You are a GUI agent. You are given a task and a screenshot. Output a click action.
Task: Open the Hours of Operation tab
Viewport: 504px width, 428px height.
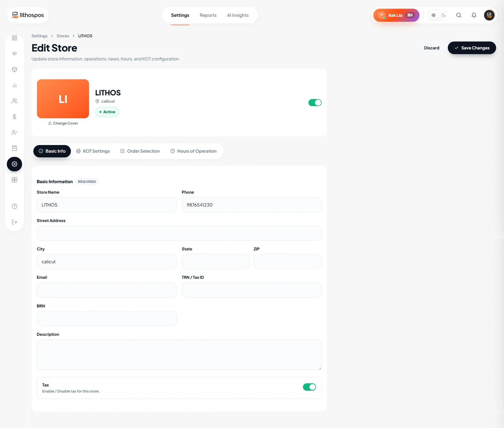click(193, 151)
